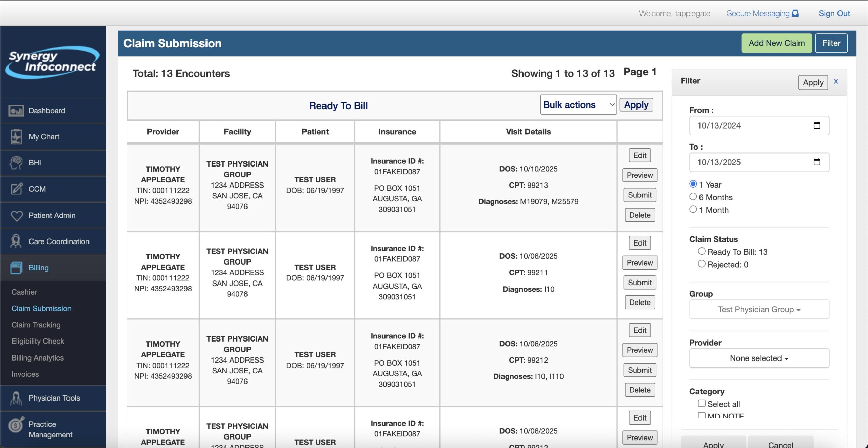Open the Bulk actions dropdown
Image resolution: width=868 pixels, height=448 pixels.
pyautogui.click(x=578, y=105)
